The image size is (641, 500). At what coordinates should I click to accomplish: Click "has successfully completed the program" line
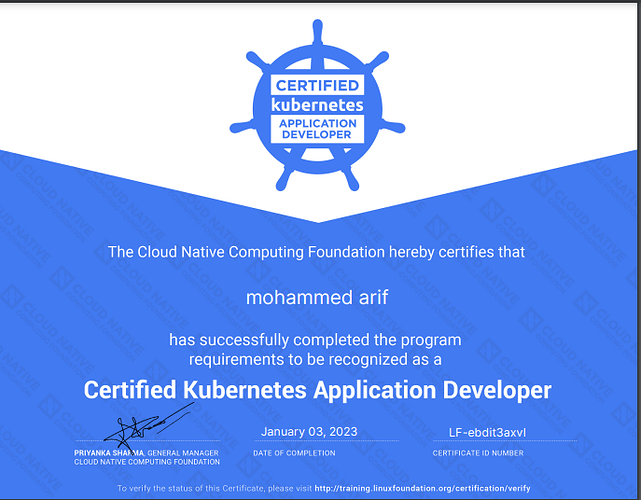[x=315, y=340]
